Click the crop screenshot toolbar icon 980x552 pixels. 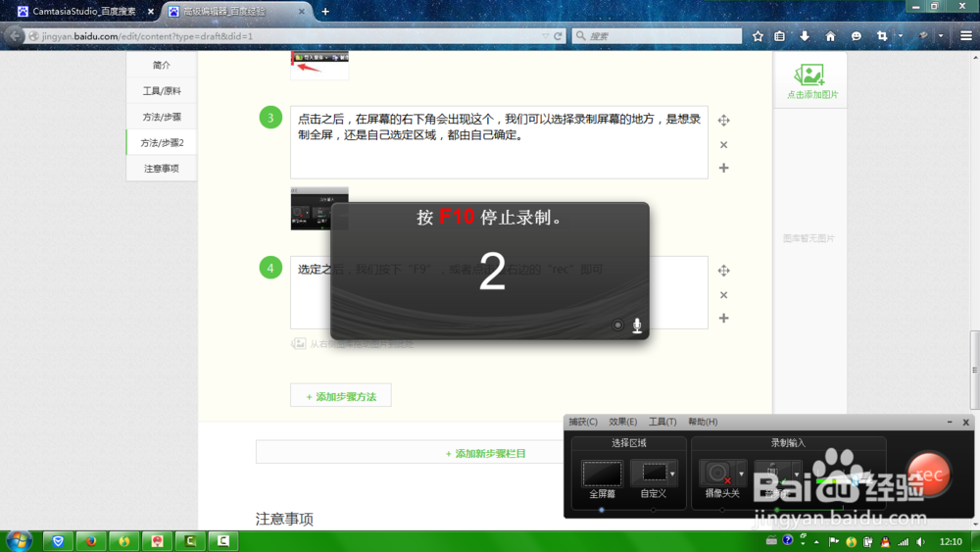pyautogui.click(x=882, y=36)
